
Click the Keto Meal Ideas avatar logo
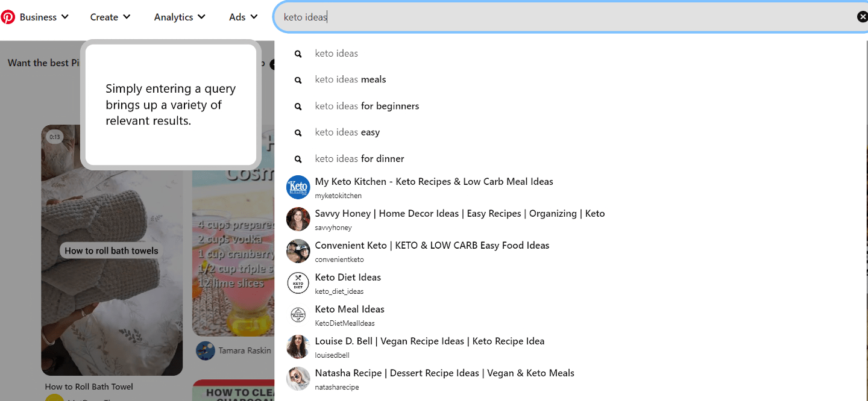(x=298, y=315)
